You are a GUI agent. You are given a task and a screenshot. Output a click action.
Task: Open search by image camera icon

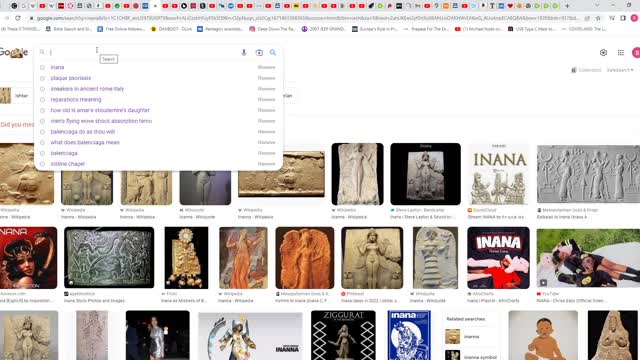pos(259,53)
